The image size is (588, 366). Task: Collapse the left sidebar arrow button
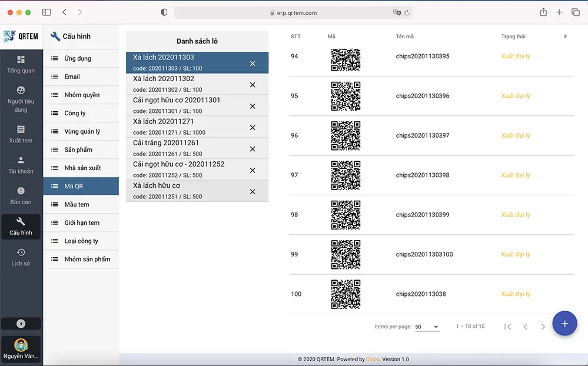(21, 324)
